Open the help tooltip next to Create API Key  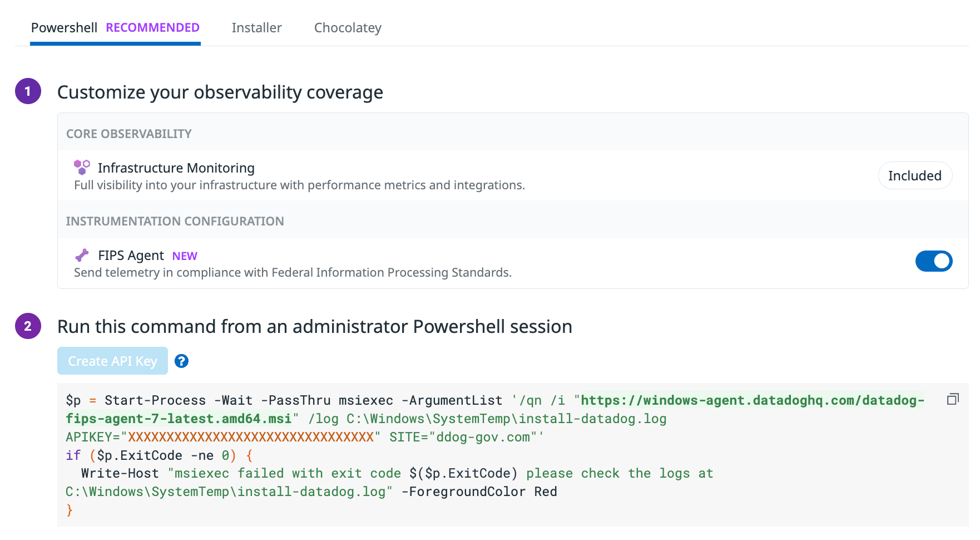pyautogui.click(x=181, y=361)
